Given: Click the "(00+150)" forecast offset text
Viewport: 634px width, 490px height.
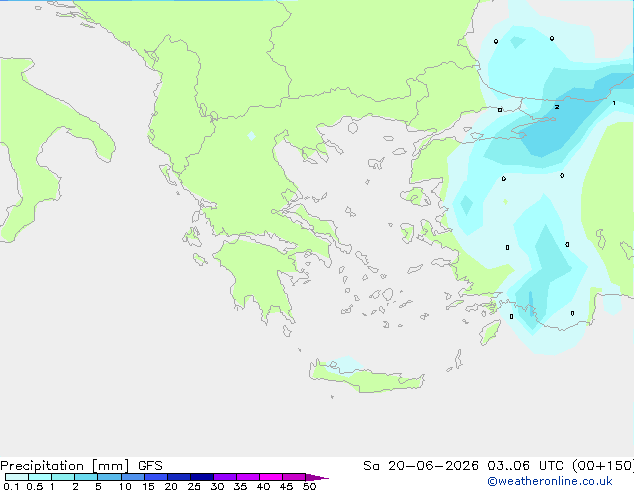Looking at the screenshot, I should point(603,466).
